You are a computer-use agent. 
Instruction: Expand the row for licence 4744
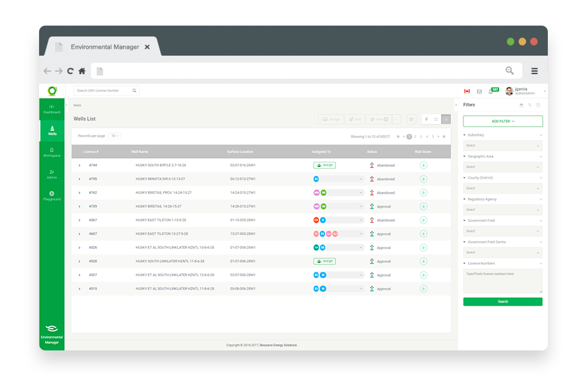tap(79, 166)
